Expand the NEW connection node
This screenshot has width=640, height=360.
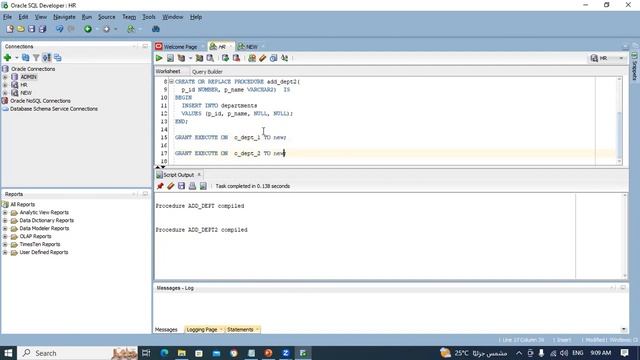[5, 93]
